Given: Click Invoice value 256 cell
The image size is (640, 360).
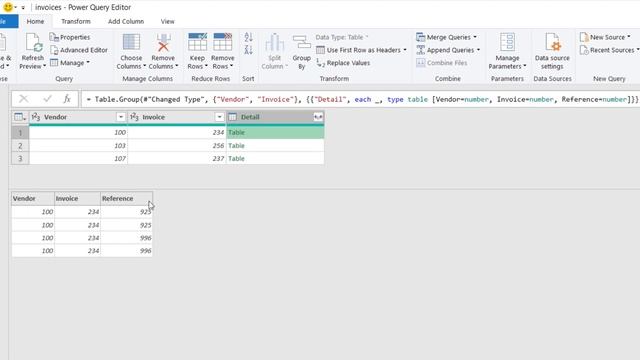Looking at the screenshot, I should point(177,146).
